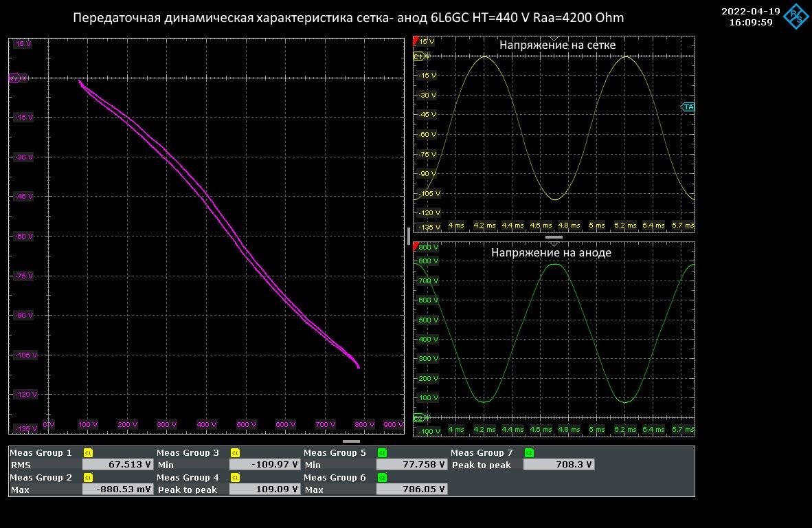Viewport: 812px width, 528px height.
Task: Click the Rohde & Schwarz logo icon
Action: (796, 16)
